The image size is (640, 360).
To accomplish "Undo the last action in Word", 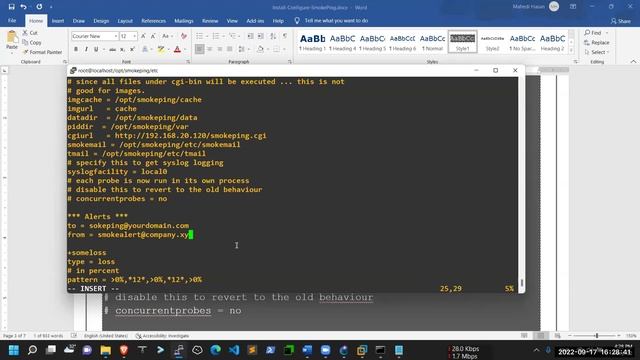I will pyautogui.click(x=24, y=7).
